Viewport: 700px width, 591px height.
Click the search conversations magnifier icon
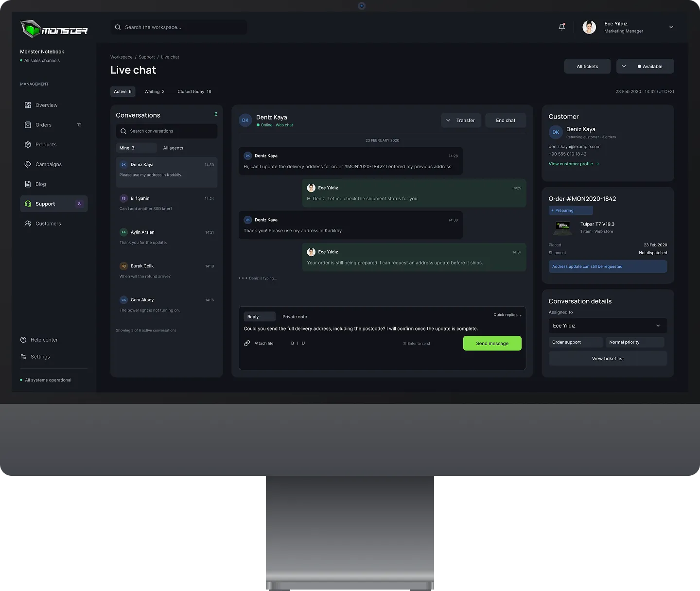(123, 131)
